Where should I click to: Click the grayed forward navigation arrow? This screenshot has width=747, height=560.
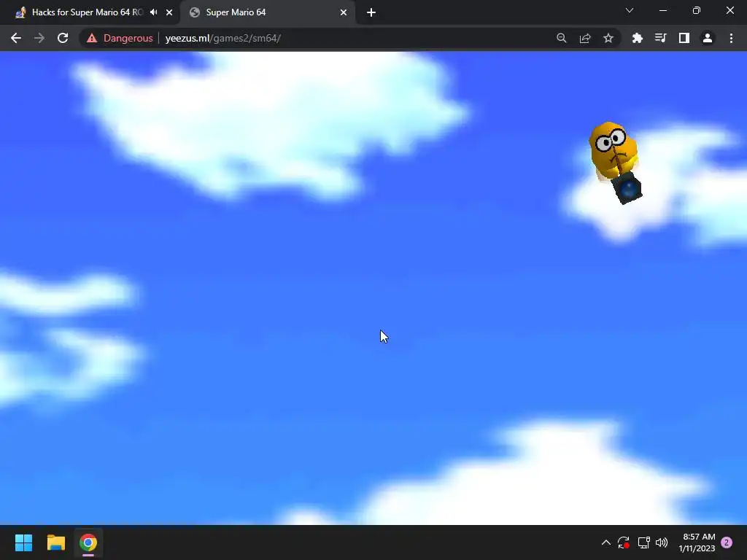pyautogui.click(x=39, y=38)
